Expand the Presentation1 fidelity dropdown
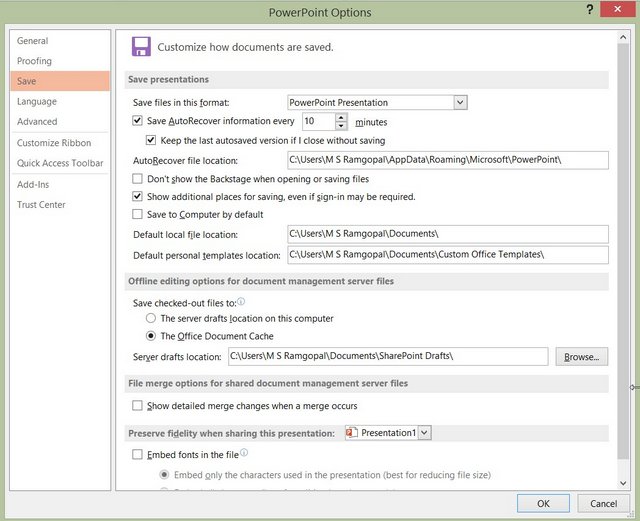Viewport: 640px width, 521px height. (x=425, y=433)
